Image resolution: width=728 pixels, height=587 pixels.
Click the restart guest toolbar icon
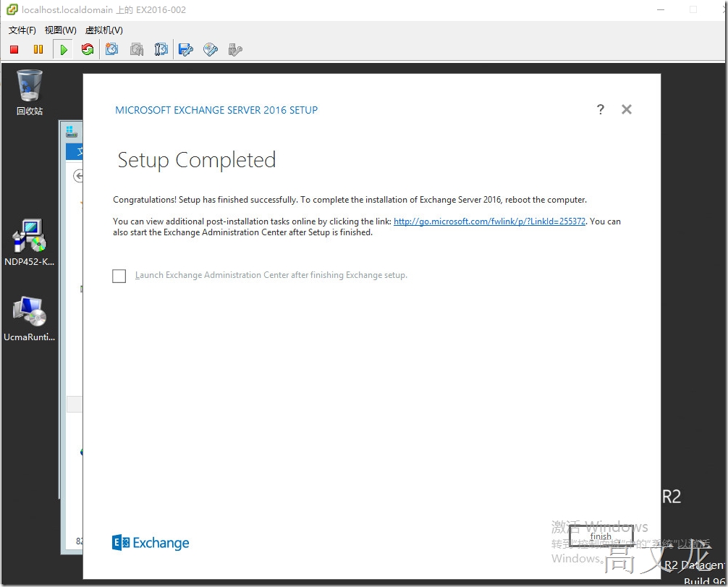[x=88, y=49]
